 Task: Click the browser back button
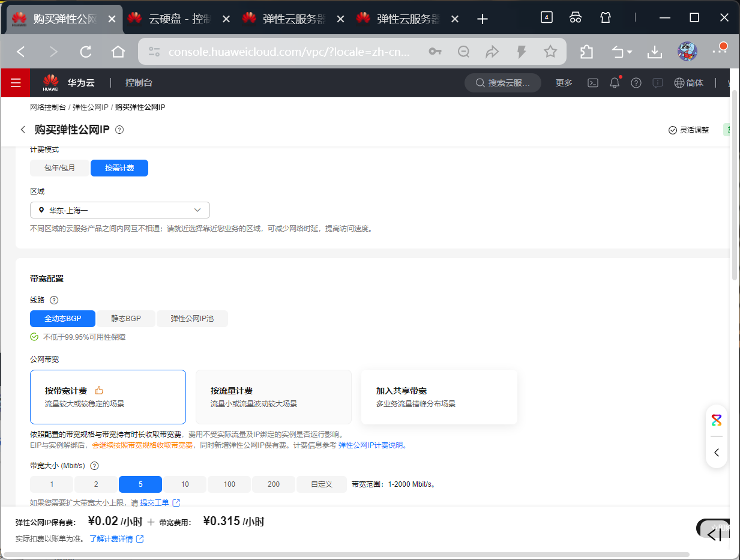click(21, 52)
